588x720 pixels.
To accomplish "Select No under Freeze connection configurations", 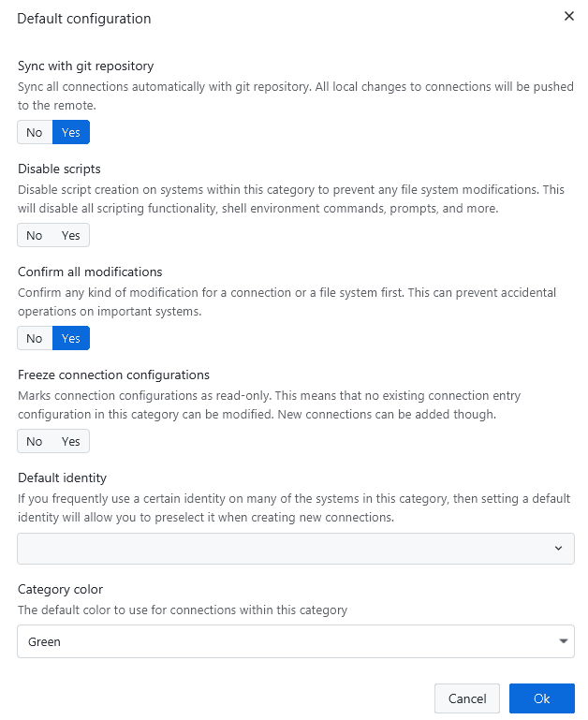I will [35, 442].
